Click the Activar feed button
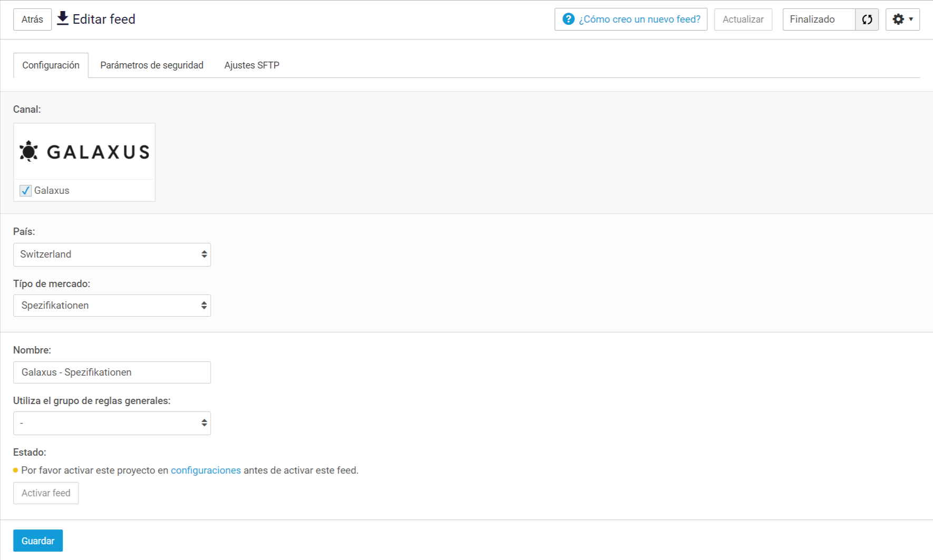The height and width of the screenshot is (560, 933). 46,493
